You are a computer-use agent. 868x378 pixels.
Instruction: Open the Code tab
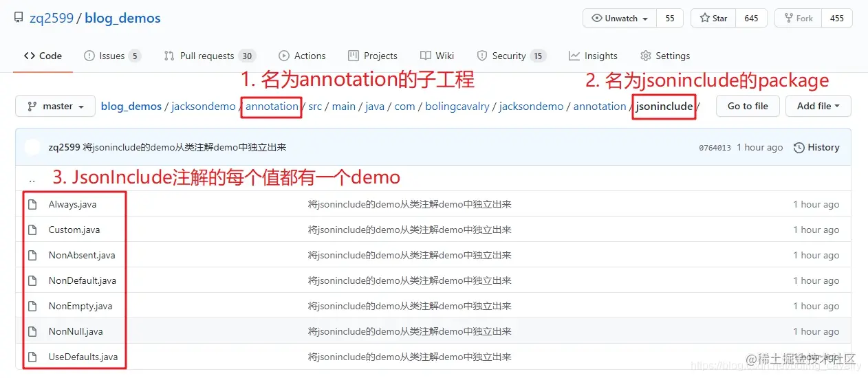pyautogui.click(x=43, y=56)
